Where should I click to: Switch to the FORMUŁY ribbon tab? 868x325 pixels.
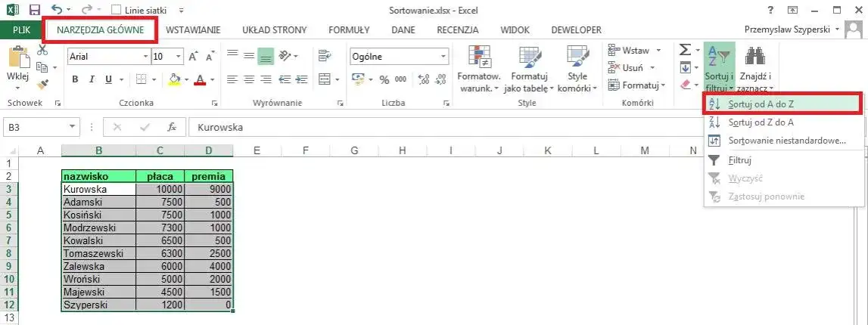pyautogui.click(x=349, y=30)
